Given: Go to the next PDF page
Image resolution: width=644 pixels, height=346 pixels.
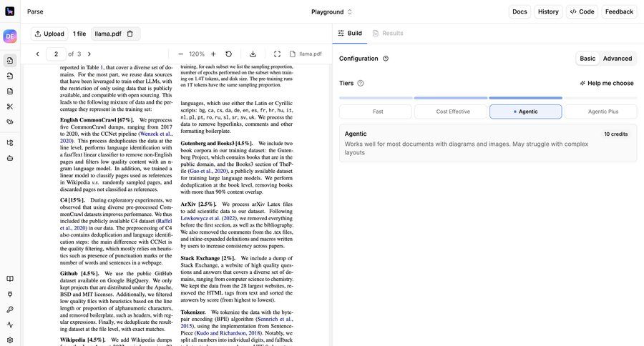Looking at the screenshot, I should [x=89, y=54].
